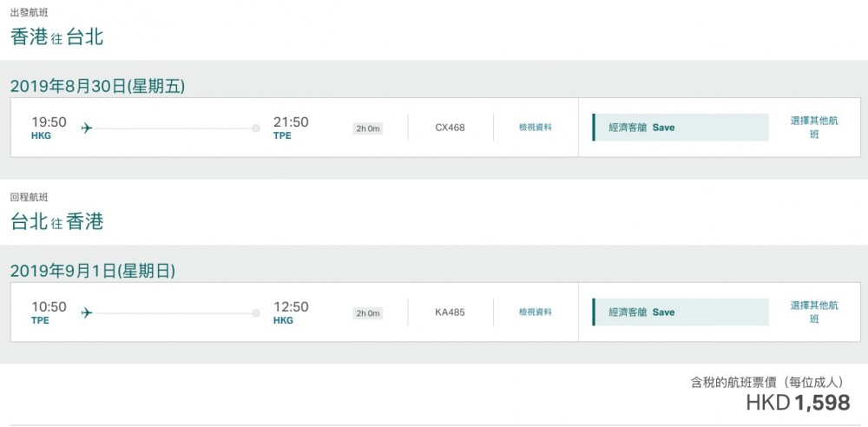Viewport: 868px width, 427px height.
Task: Click flight number KA485
Action: [x=450, y=312]
